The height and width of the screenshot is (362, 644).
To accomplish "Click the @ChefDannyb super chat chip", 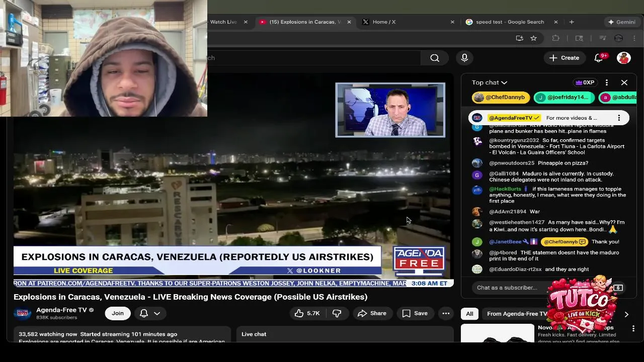I will click(501, 98).
